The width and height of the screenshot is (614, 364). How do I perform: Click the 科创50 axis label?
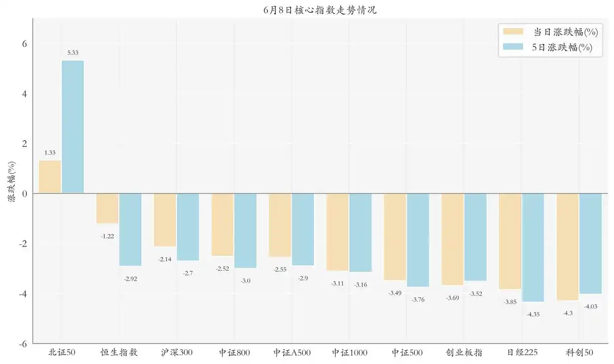coord(579,353)
